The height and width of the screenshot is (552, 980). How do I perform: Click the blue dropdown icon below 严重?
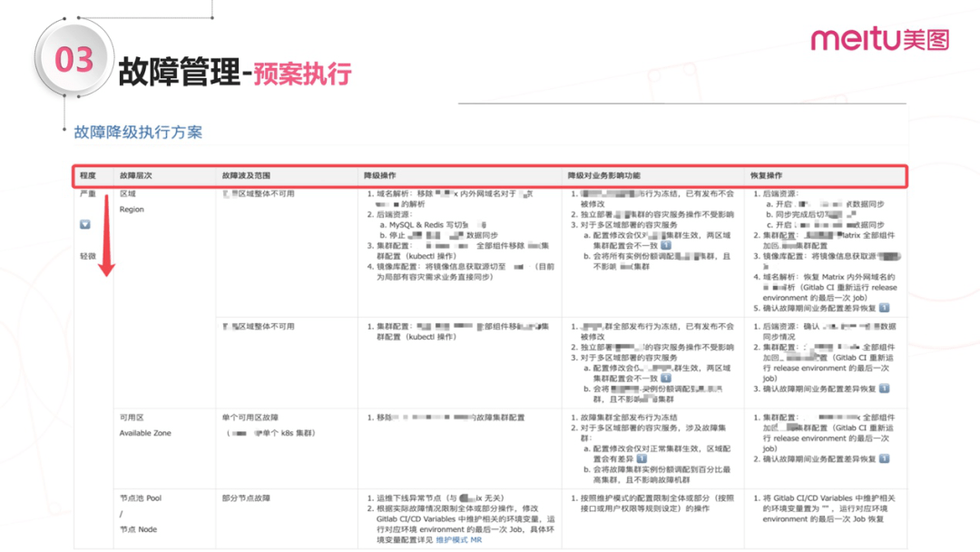click(85, 224)
